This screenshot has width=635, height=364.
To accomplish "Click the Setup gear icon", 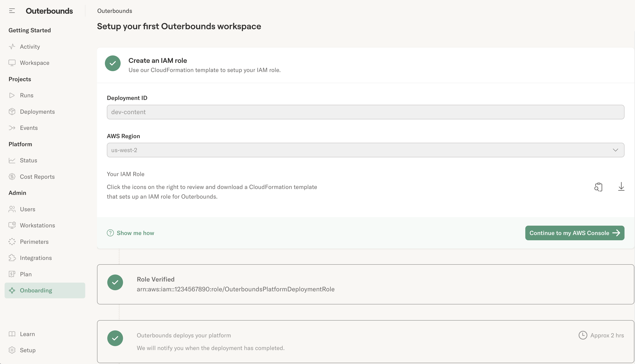I will (12, 350).
